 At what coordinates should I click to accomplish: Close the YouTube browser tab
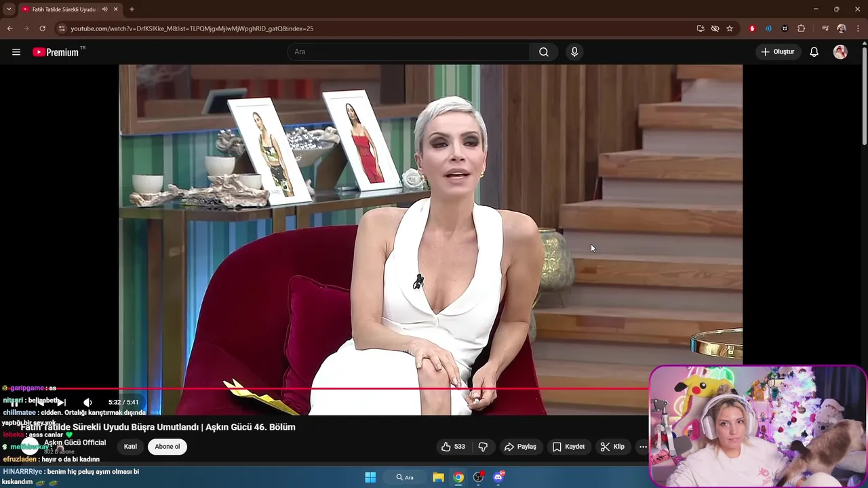(116, 9)
